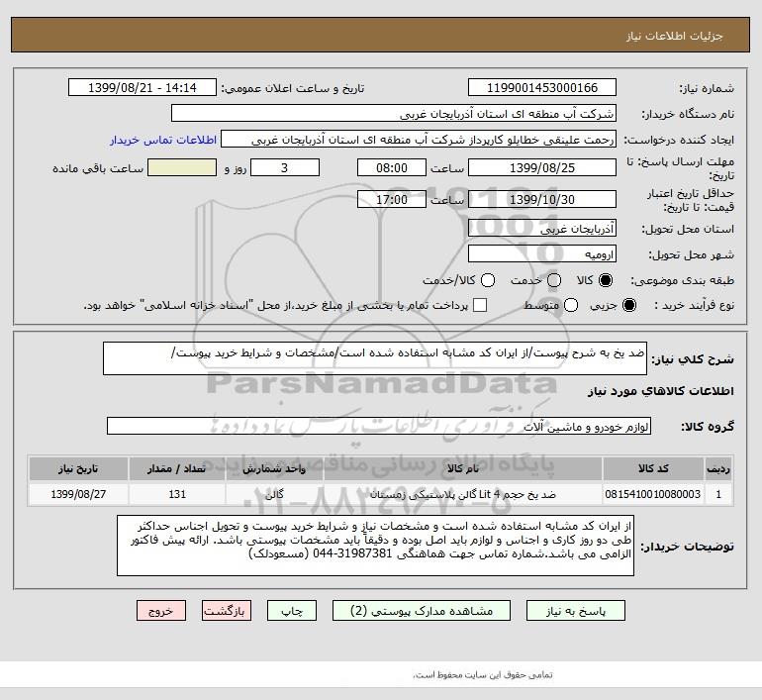Click the تعداد / مقدار column header
The height and width of the screenshot is (700, 762).
tap(177, 468)
